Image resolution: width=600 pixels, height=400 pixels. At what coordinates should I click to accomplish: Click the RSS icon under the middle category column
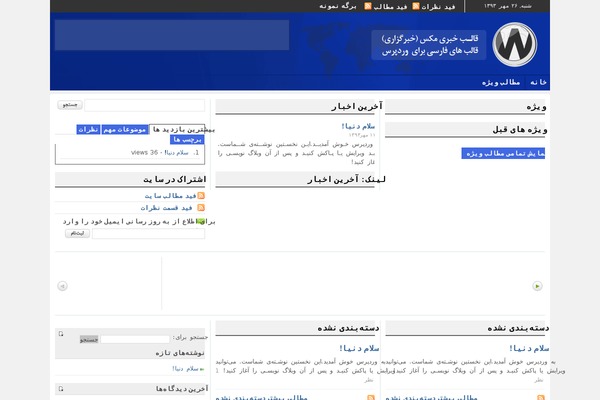click(x=371, y=398)
